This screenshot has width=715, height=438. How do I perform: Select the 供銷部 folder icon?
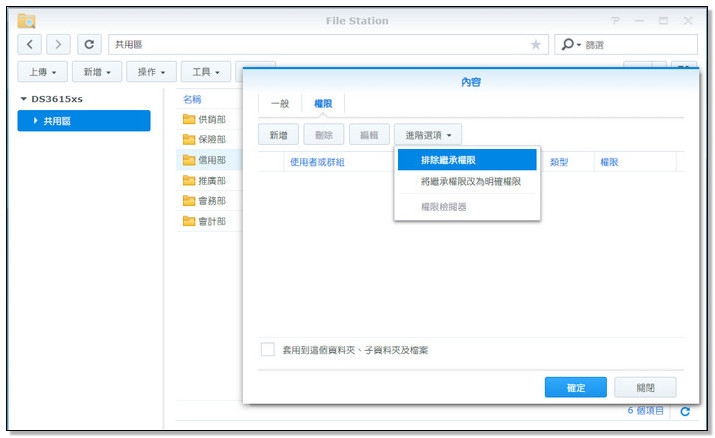point(188,119)
